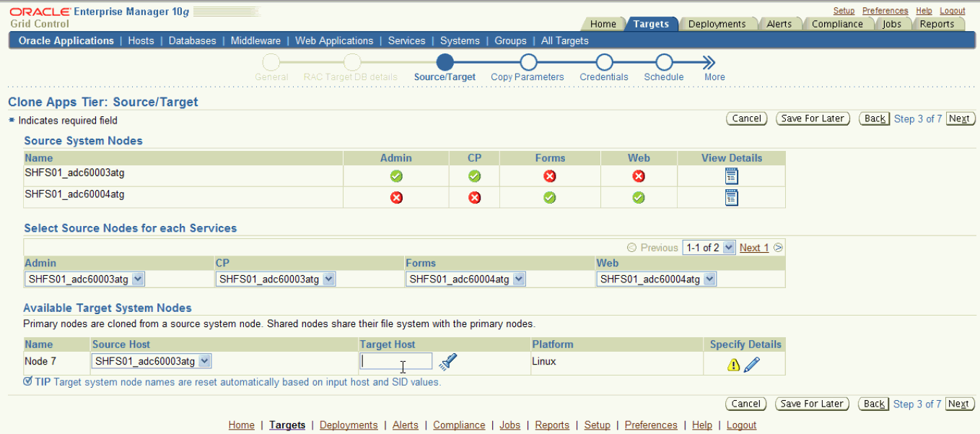Image resolution: width=980 pixels, height=434 pixels.
Task: Click the Credentials step circle
Action: coord(604,63)
